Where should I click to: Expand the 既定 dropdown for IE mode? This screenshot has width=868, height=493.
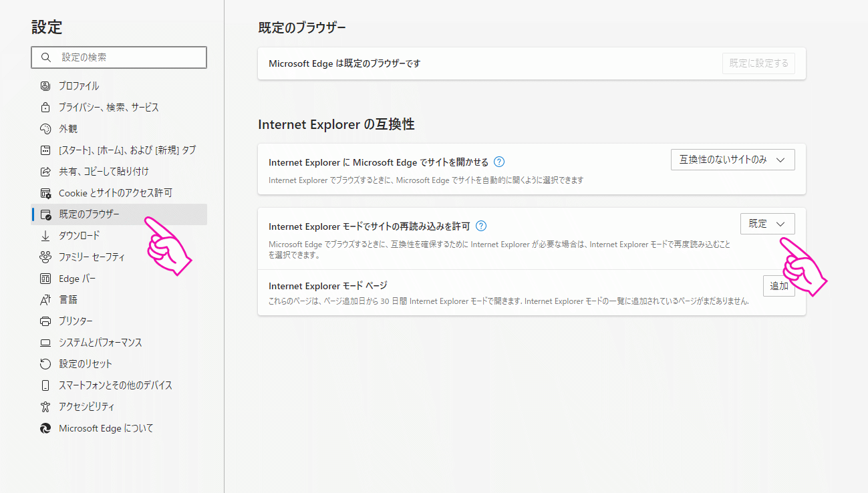767,224
